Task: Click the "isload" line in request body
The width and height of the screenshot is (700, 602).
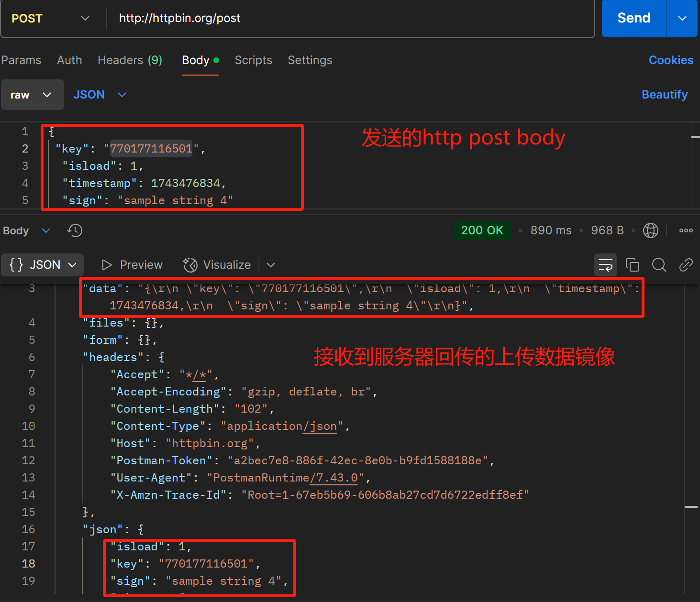Action: 102,166
